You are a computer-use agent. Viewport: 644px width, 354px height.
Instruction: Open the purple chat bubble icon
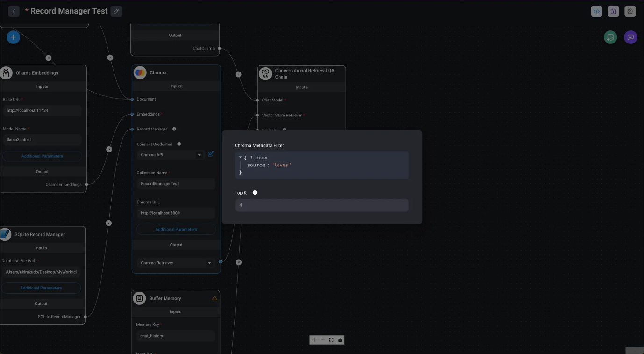coord(630,37)
